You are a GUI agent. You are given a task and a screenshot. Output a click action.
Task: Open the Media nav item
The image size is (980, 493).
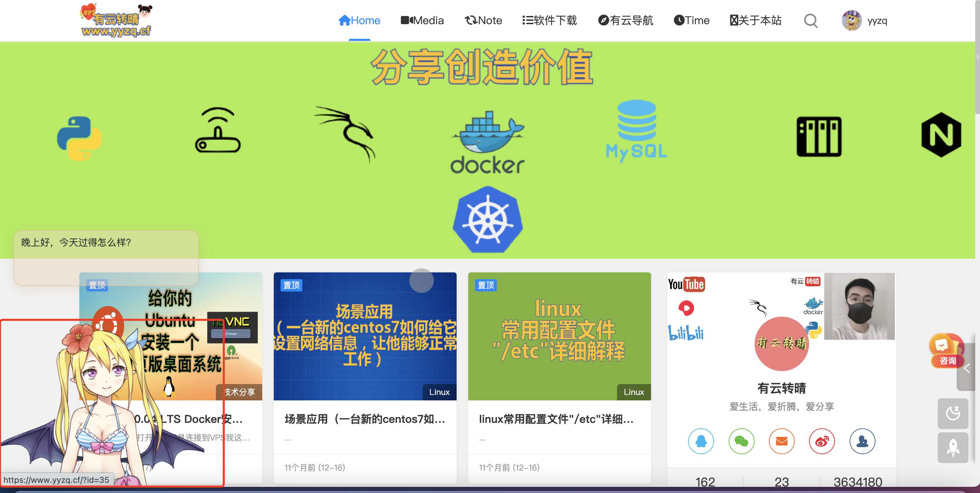click(422, 20)
